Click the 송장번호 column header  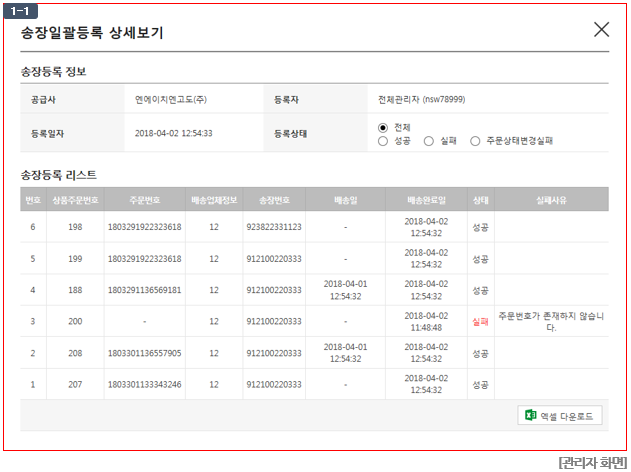(x=274, y=200)
